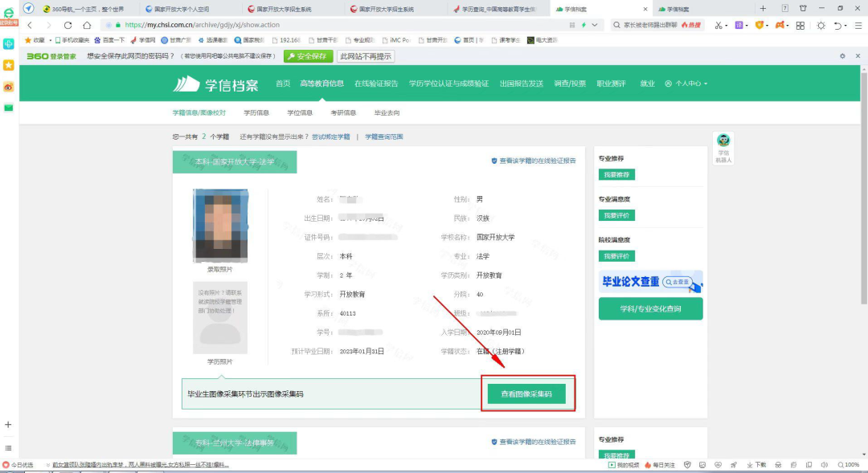Screen dimensions: 868x473
Task: Click the page vertical scrollbar
Action: click(863, 188)
